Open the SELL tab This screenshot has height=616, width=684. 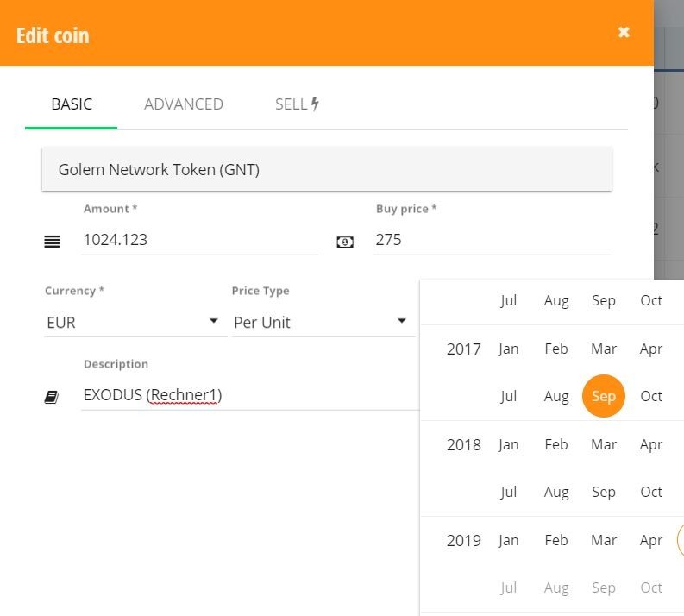click(x=297, y=104)
